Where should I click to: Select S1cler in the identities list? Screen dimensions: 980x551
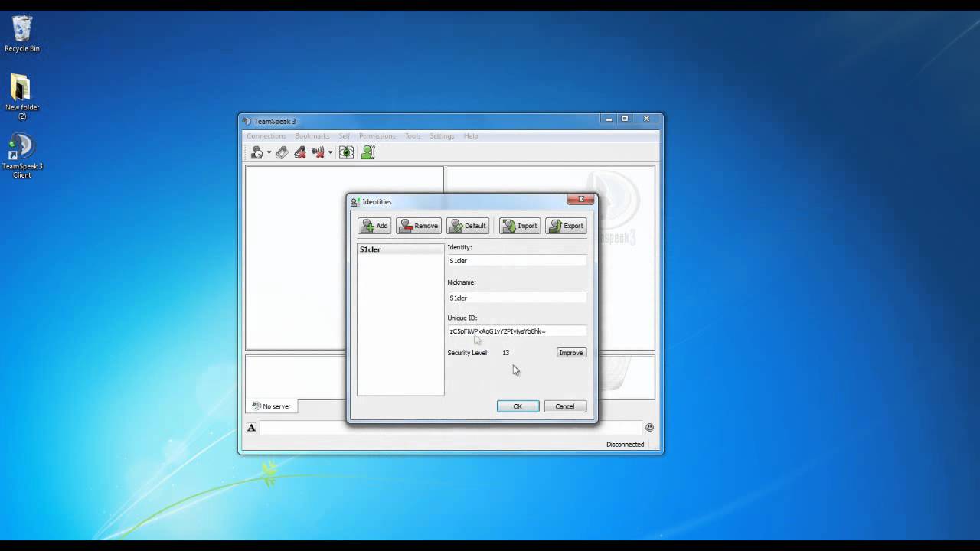[400, 249]
